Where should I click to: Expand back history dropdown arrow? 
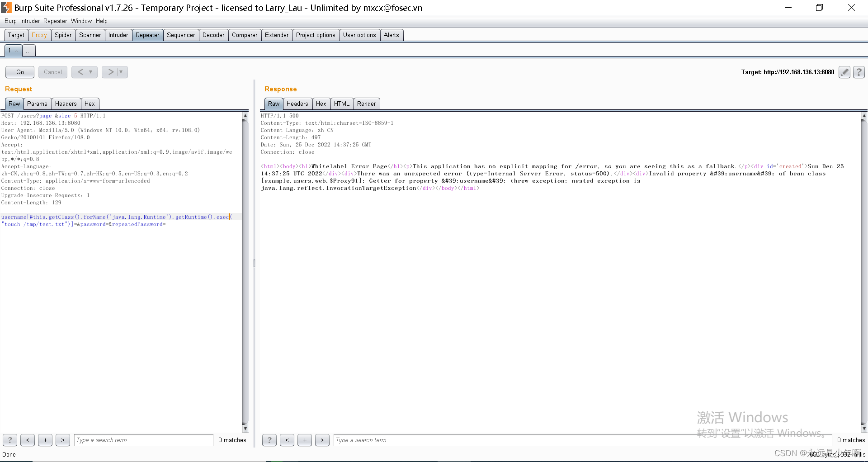point(91,72)
